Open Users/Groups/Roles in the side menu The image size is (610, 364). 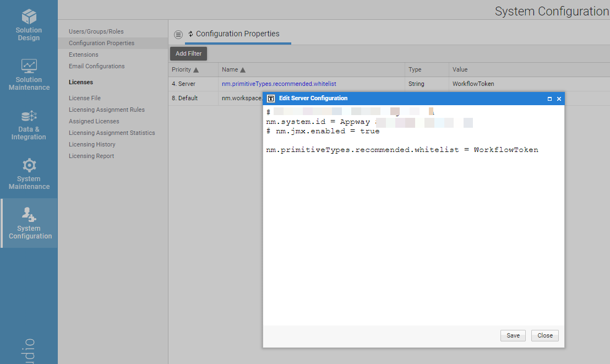click(96, 31)
